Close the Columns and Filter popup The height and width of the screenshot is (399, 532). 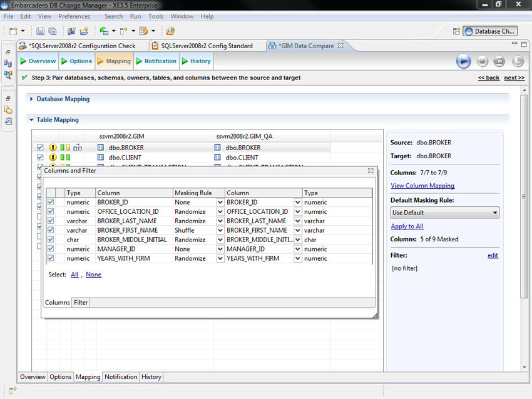[371, 171]
